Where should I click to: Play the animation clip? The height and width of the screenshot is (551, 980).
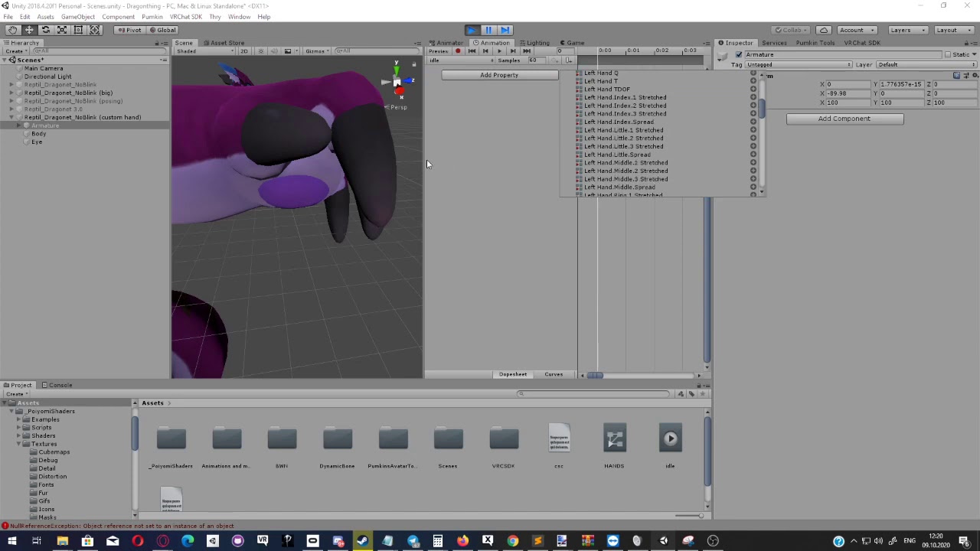pos(499,51)
